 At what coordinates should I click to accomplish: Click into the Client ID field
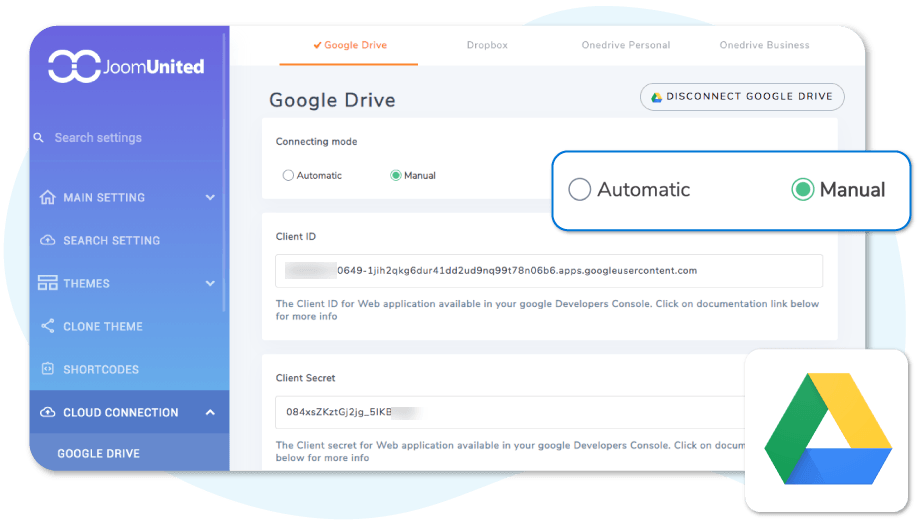point(548,271)
